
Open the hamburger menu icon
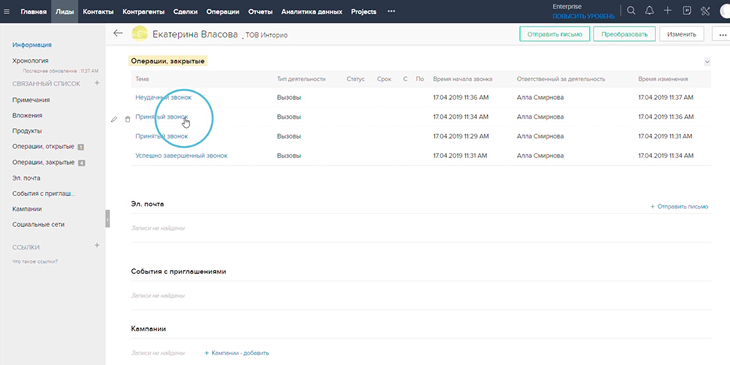pyautogui.click(x=6, y=12)
